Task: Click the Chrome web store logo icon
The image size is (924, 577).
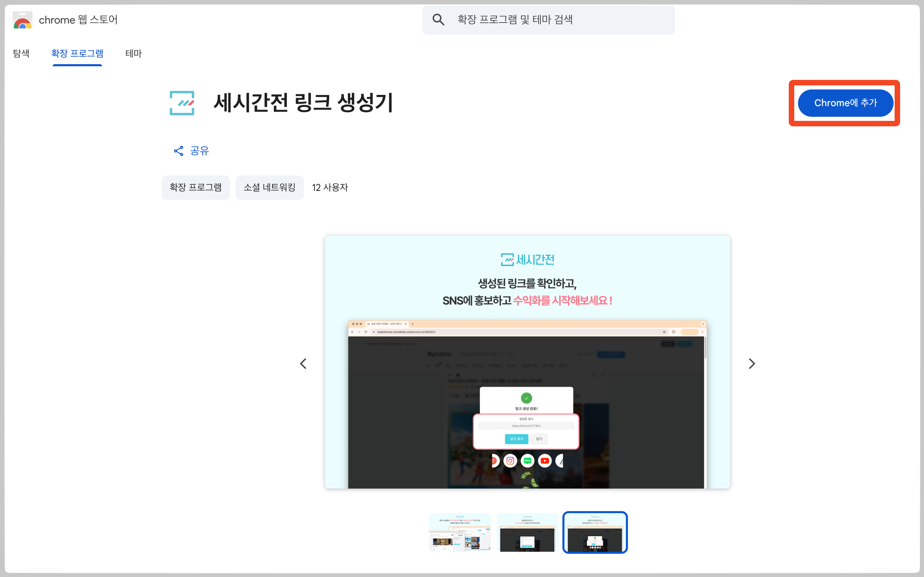Action: click(x=23, y=20)
